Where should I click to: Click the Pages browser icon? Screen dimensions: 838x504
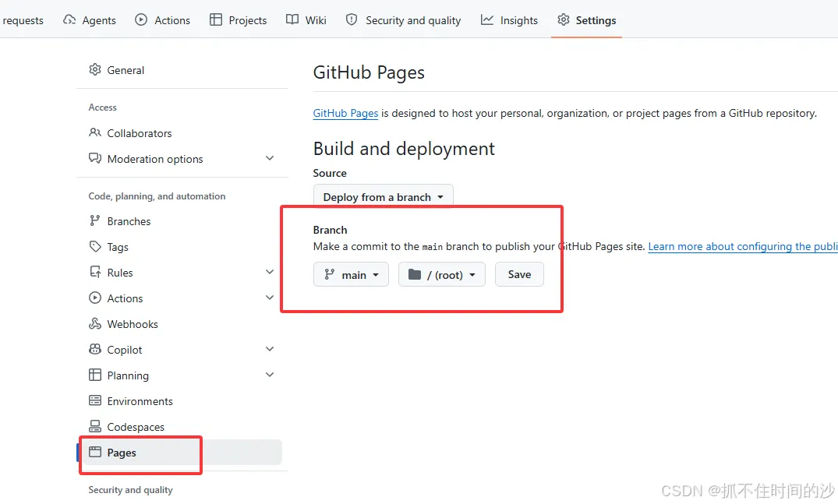94,452
